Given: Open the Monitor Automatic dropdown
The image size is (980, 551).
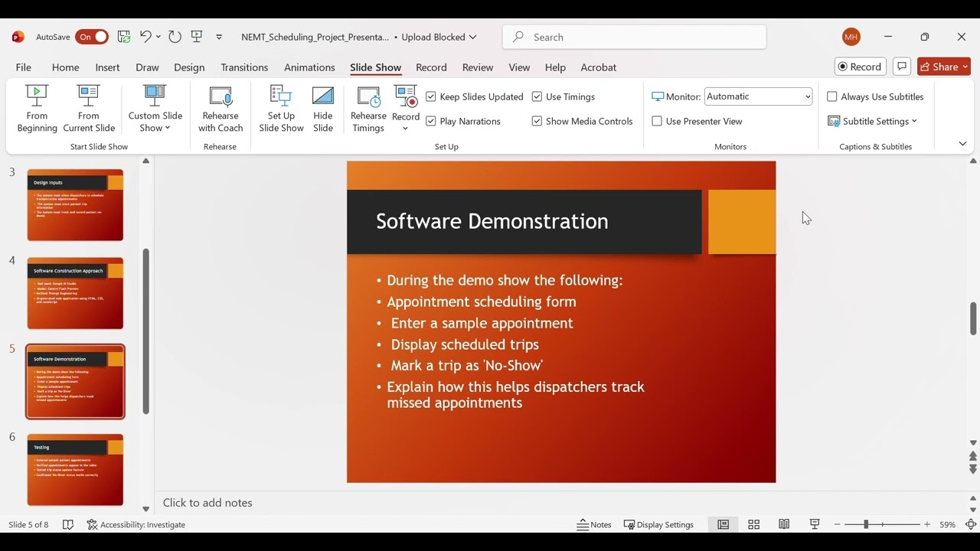Looking at the screenshot, I should pyautogui.click(x=758, y=96).
